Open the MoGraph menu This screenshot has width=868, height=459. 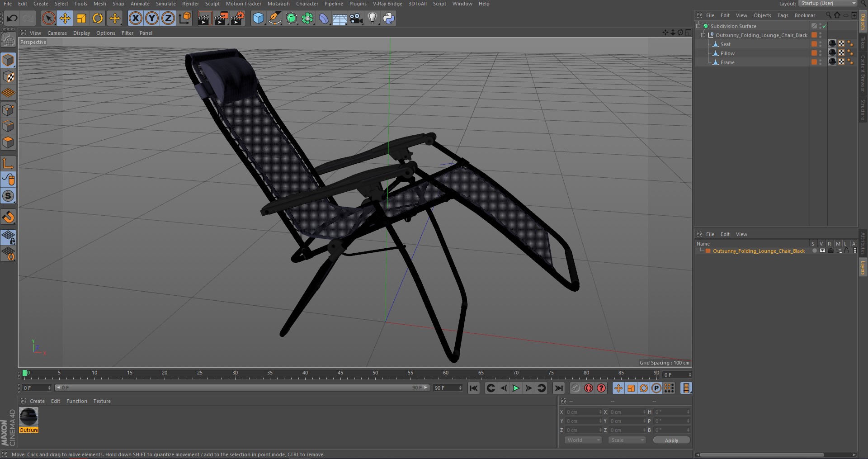[x=278, y=4]
